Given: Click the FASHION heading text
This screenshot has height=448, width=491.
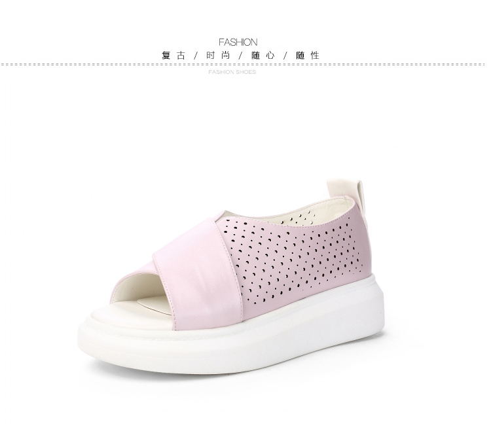Looking at the screenshot, I should click(238, 42).
